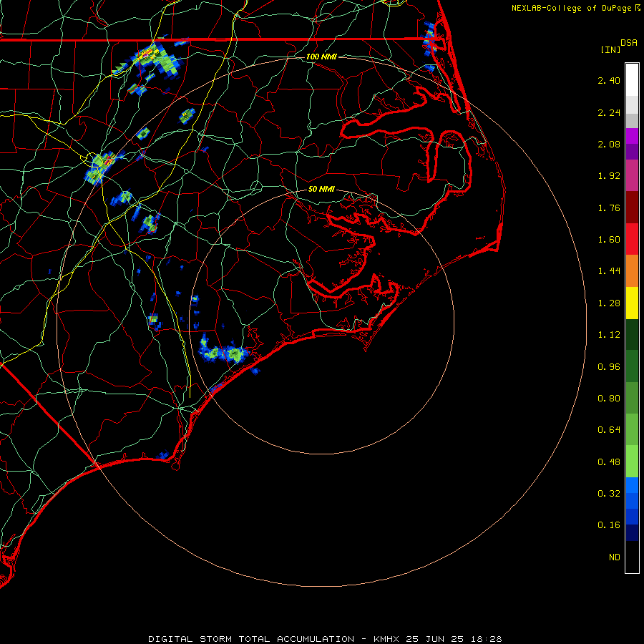The image size is (644, 644).
Task: Click the 1.12 legend value
Action: tap(609, 335)
